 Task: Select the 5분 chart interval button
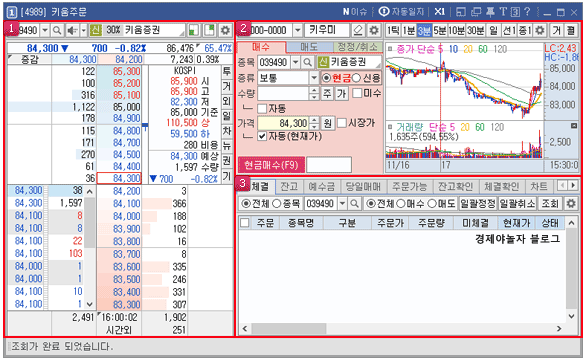coord(440,30)
